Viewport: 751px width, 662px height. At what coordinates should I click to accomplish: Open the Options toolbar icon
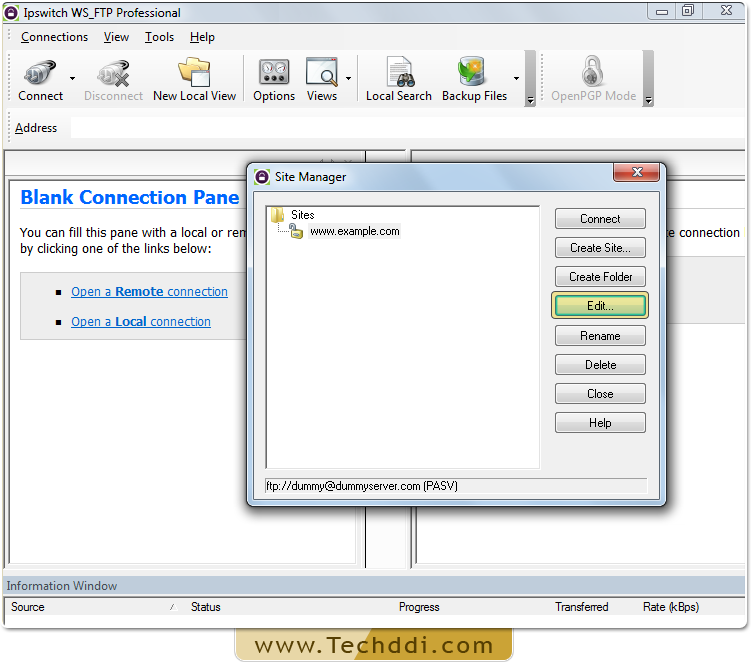pyautogui.click(x=274, y=79)
